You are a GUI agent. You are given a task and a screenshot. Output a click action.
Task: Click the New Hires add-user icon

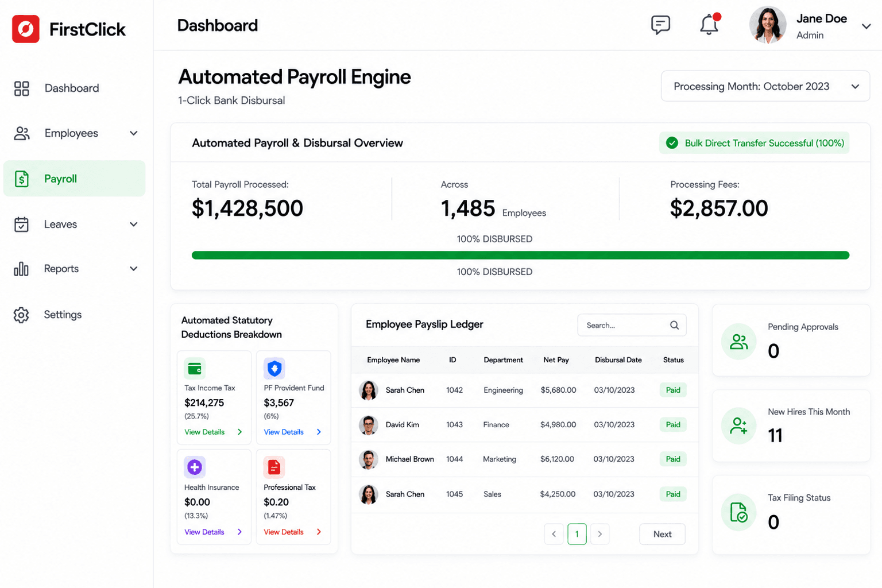coord(739,426)
